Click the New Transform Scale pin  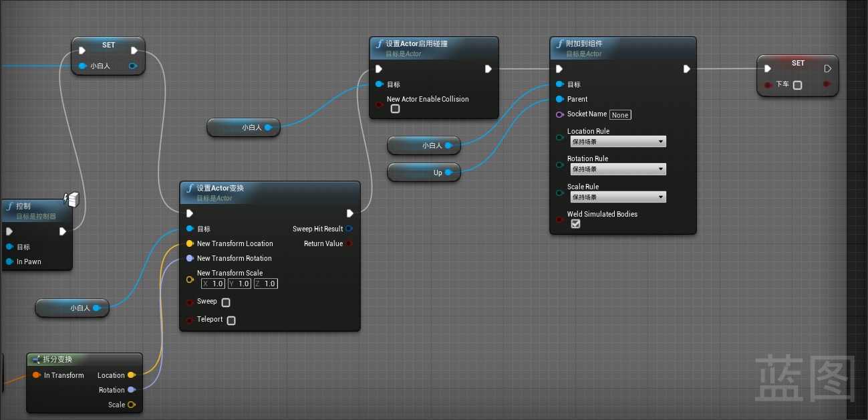[190, 279]
